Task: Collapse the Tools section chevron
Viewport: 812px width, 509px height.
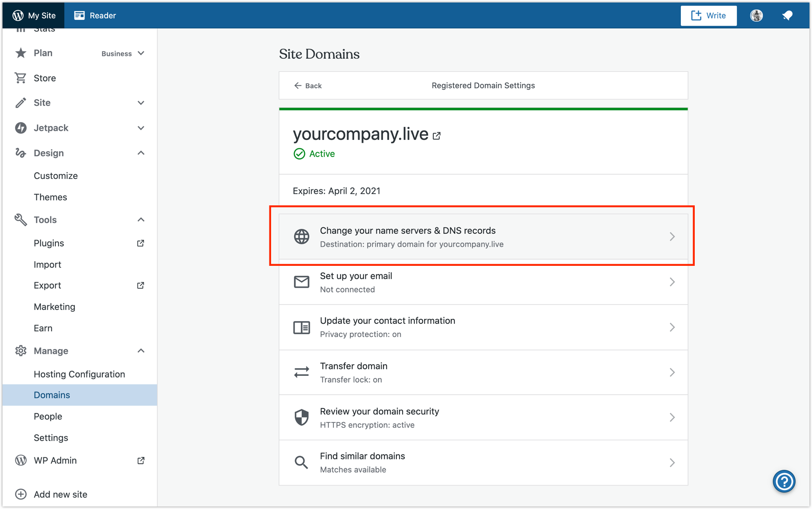Action: click(141, 220)
